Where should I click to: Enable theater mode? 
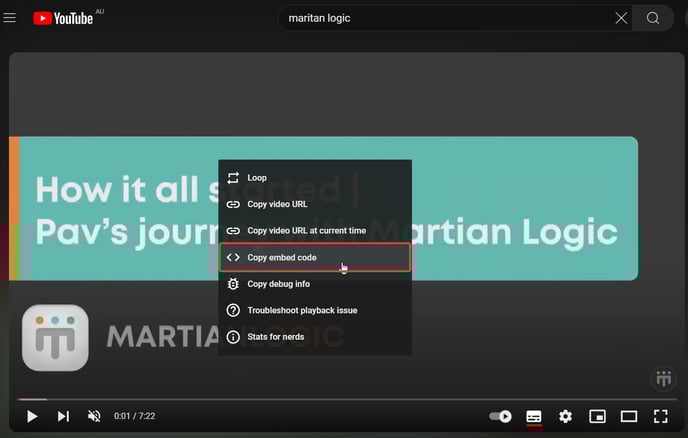point(629,416)
